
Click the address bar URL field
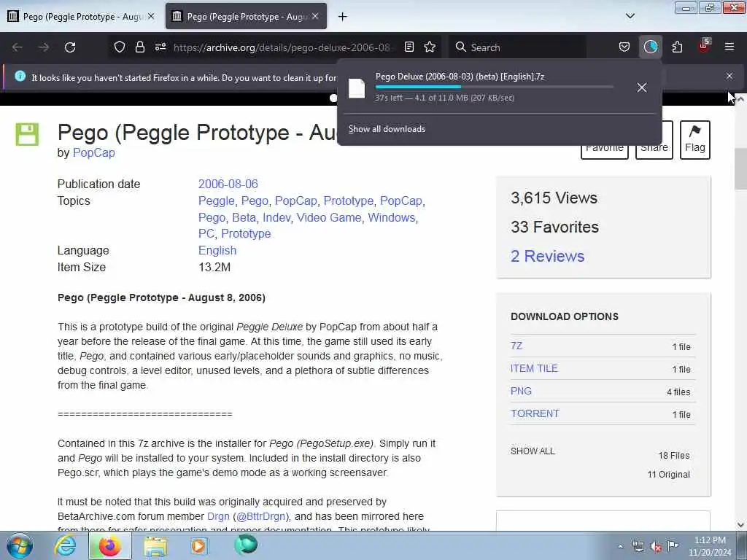(x=282, y=47)
